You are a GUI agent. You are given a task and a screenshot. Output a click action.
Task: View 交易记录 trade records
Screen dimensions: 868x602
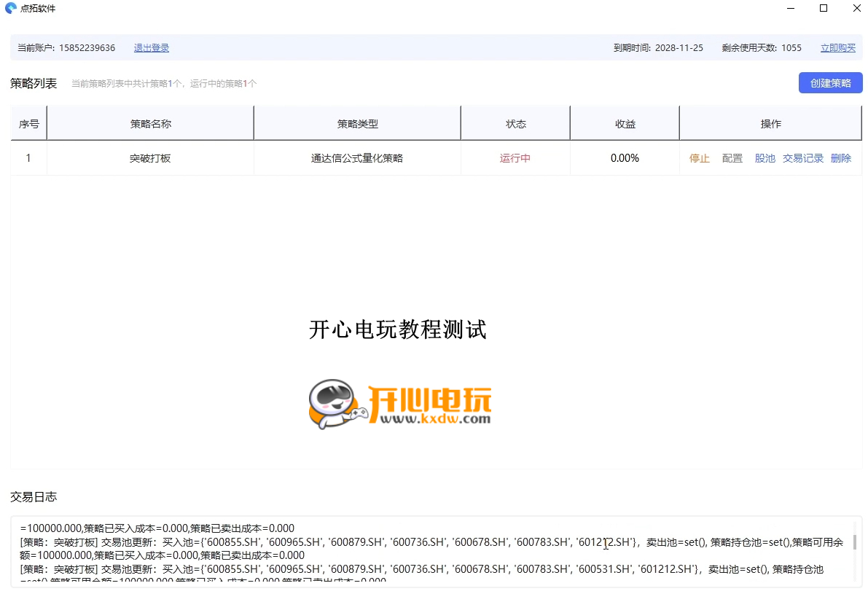[802, 157]
